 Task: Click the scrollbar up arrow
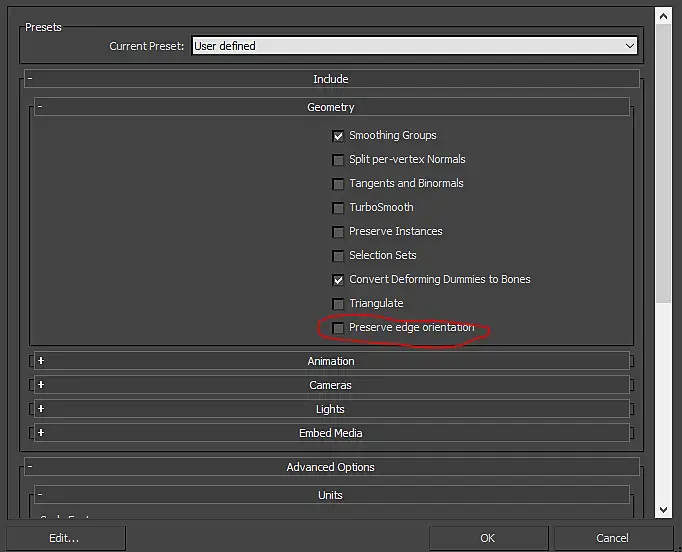[x=663, y=17]
